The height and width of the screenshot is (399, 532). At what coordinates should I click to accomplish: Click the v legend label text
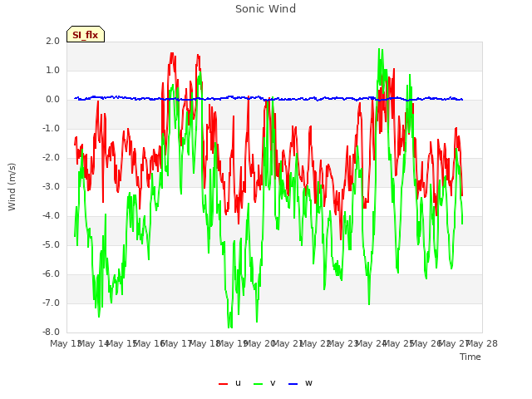[273, 382]
